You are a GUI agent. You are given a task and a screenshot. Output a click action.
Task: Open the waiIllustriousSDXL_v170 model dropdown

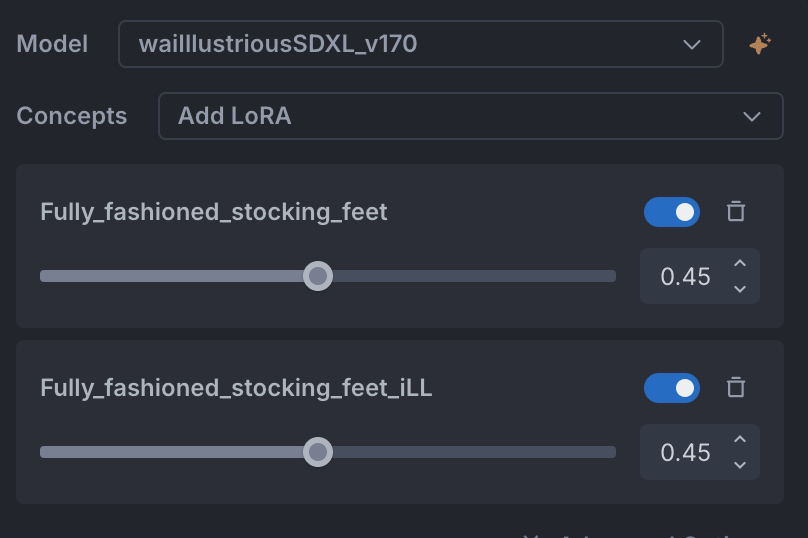point(420,44)
